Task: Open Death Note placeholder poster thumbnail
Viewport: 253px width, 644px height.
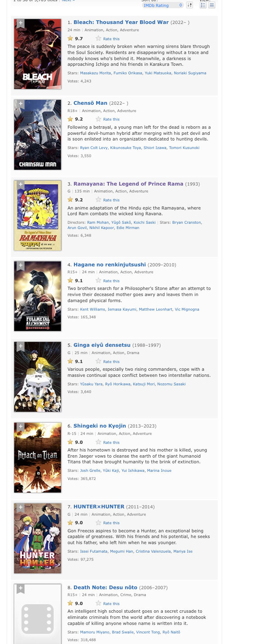Action: pos(38,614)
